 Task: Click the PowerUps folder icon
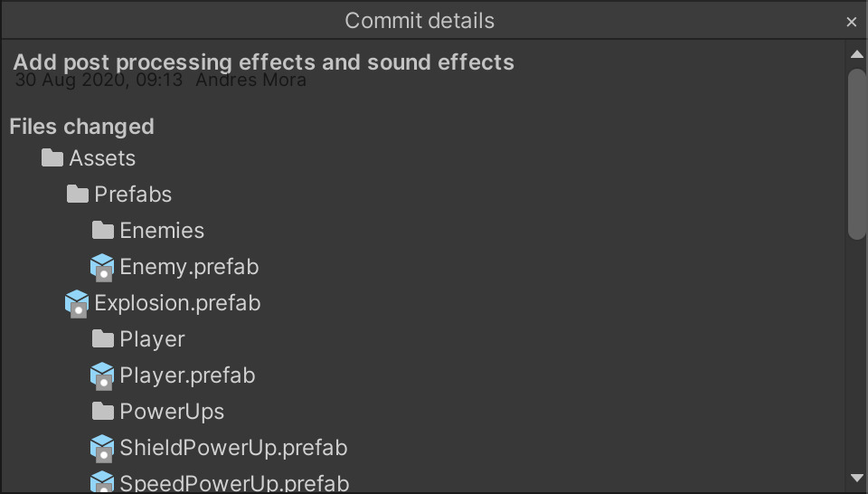[x=103, y=411]
